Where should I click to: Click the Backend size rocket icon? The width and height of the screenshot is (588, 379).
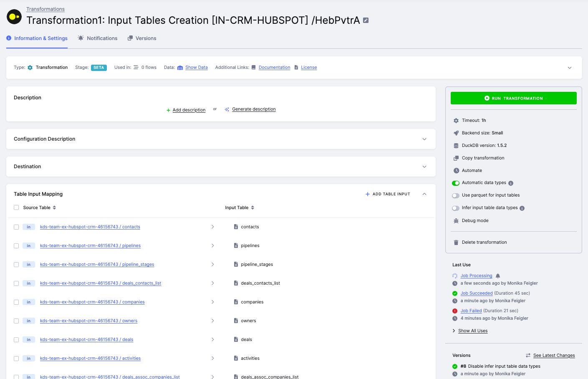(456, 133)
